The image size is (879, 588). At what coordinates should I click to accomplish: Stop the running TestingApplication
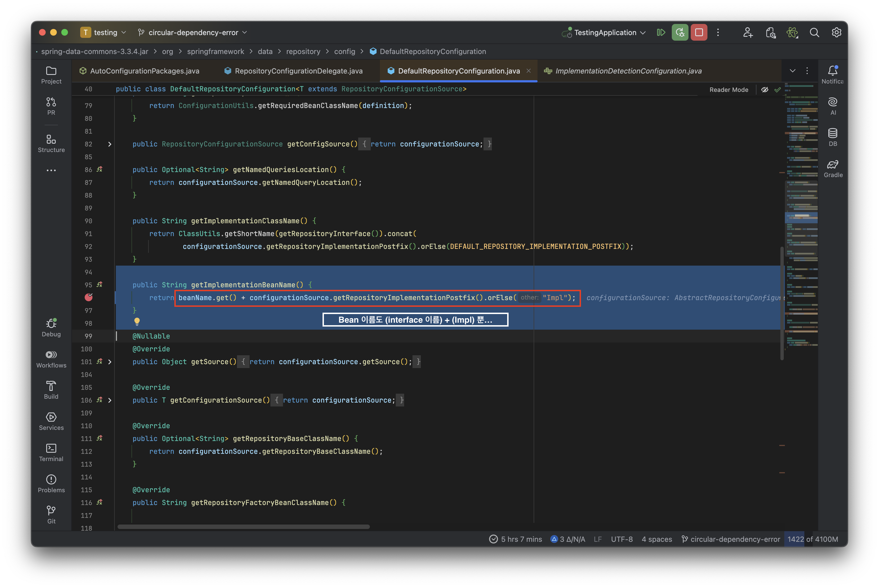[x=699, y=33]
